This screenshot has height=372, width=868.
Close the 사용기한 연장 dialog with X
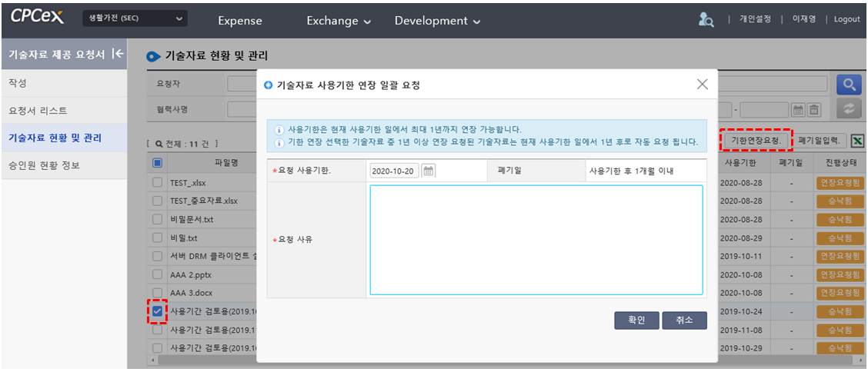click(702, 85)
